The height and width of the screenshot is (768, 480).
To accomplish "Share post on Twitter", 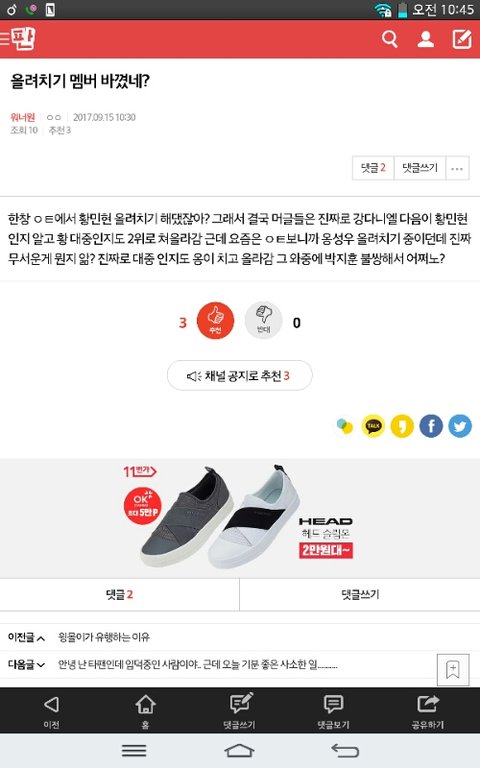I will [x=460, y=426].
